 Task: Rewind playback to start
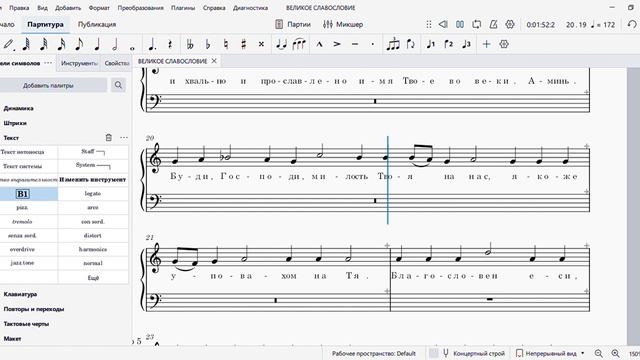point(443,24)
